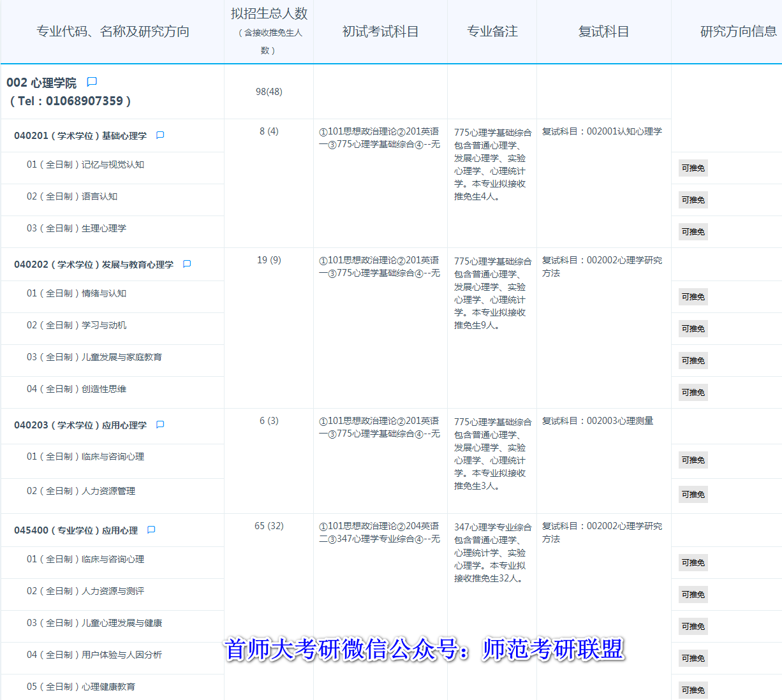Click note icon beside 040202 发展与教育心理学
The width and height of the screenshot is (782, 700).
click(187, 264)
